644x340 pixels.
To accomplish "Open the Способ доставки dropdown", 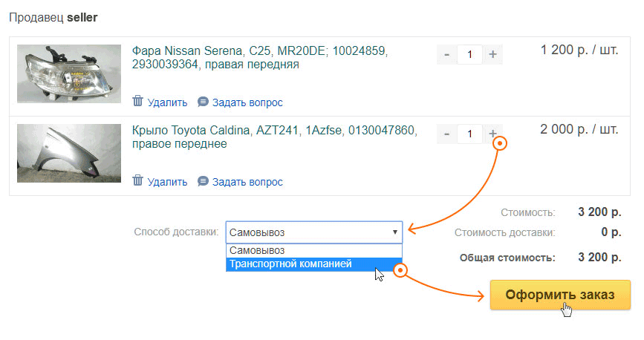I will coord(313,232).
